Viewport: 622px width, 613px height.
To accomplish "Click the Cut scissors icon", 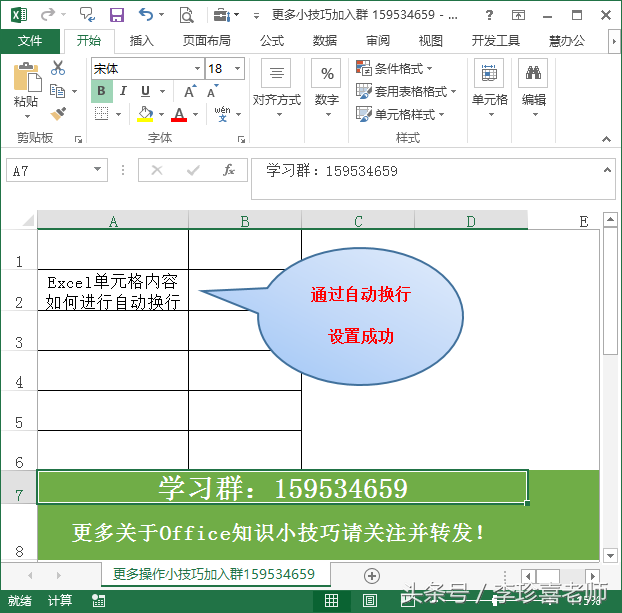I will click(x=58, y=68).
